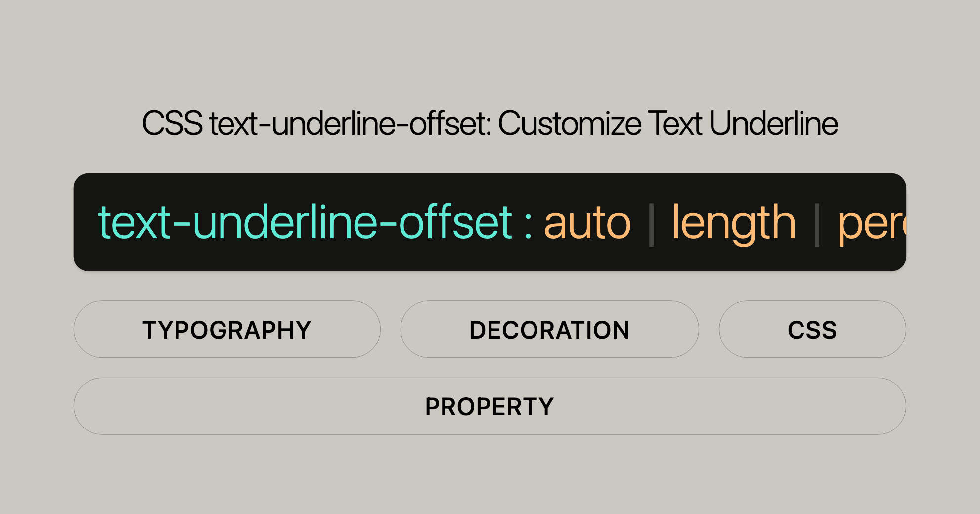Select the DECORATION tag pill
Viewport: 980px width, 514px height.
coord(549,330)
